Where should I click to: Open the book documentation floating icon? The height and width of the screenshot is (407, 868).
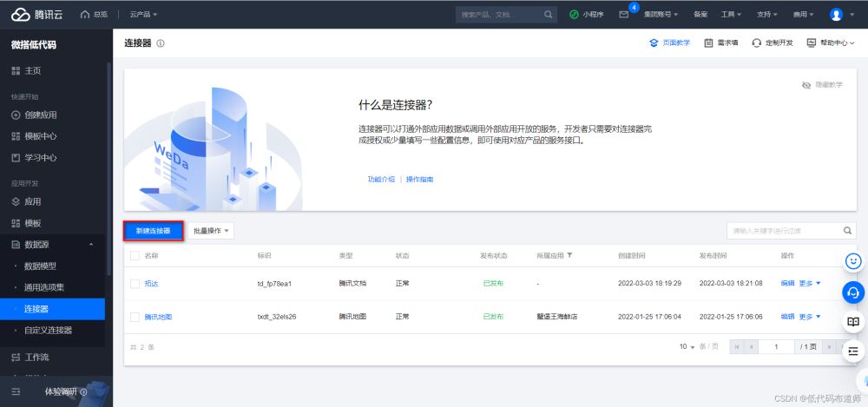[853, 321]
